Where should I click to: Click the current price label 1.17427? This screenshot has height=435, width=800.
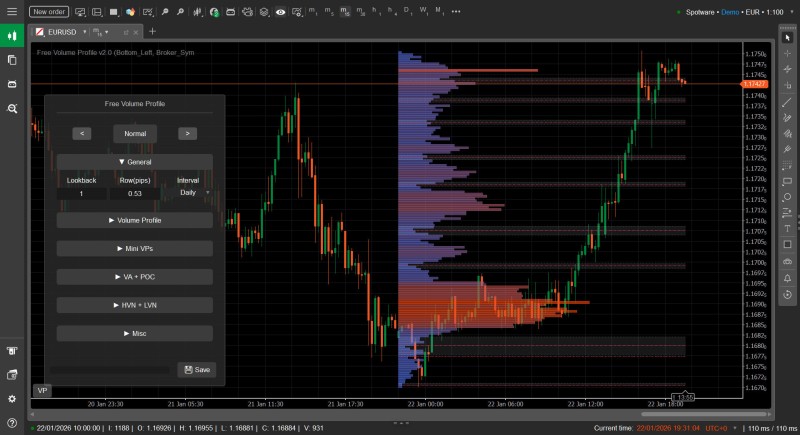tap(754, 84)
